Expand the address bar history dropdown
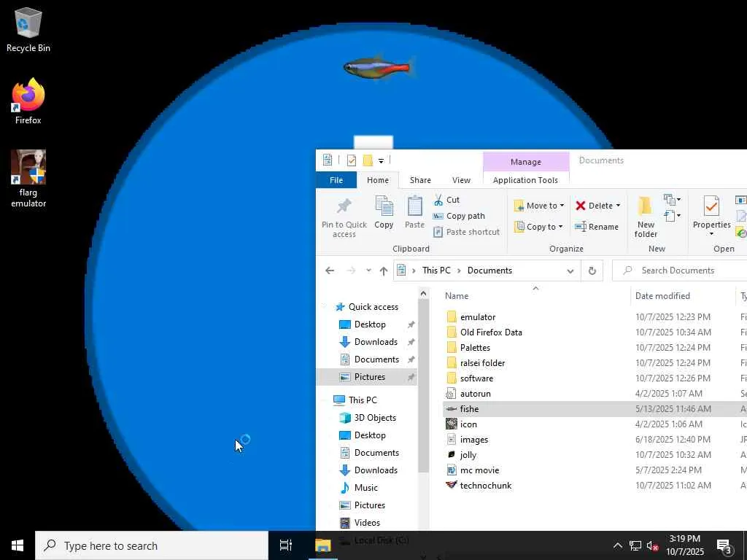Viewport: 747px width, 560px height. click(570, 271)
